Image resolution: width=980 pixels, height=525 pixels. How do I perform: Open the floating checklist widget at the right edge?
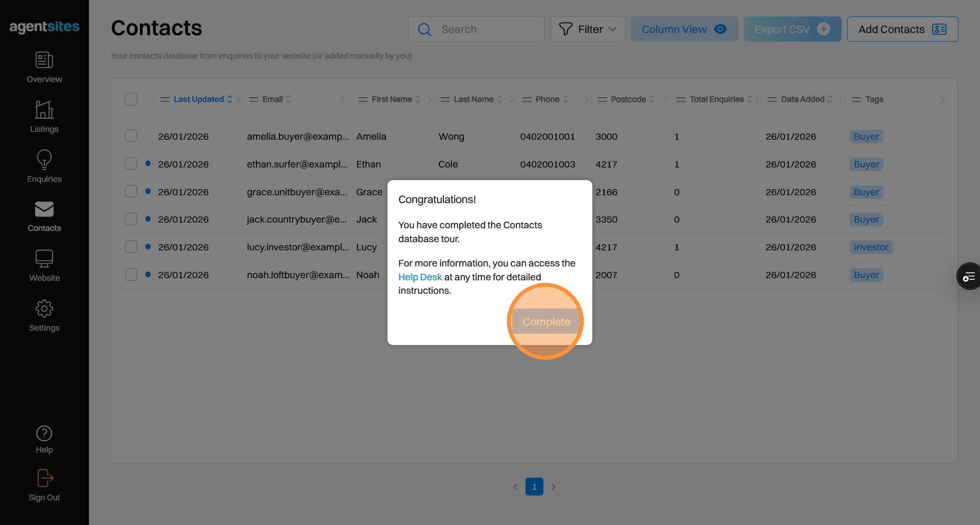coord(969,276)
